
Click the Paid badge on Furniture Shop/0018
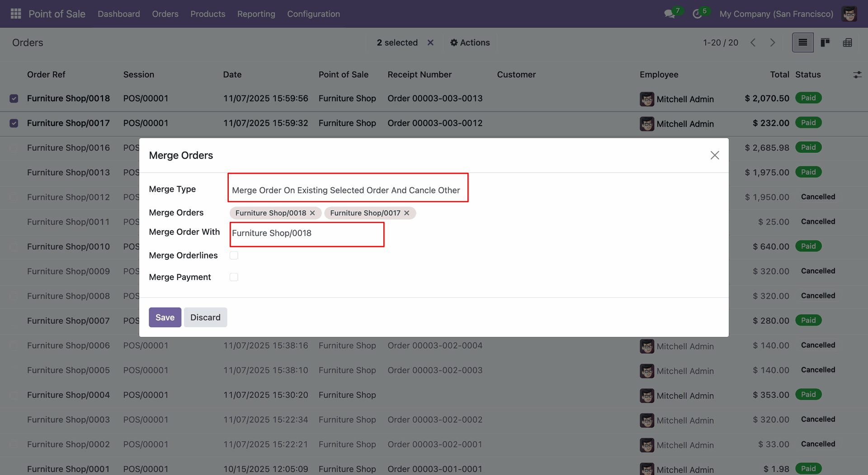click(x=808, y=98)
